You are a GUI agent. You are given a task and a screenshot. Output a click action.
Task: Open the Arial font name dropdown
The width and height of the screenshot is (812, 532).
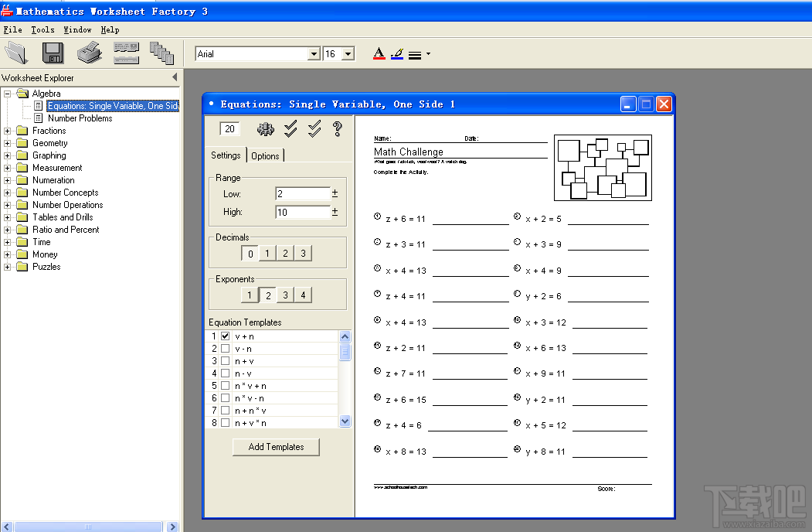pyautogui.click(x=314, y=54)
